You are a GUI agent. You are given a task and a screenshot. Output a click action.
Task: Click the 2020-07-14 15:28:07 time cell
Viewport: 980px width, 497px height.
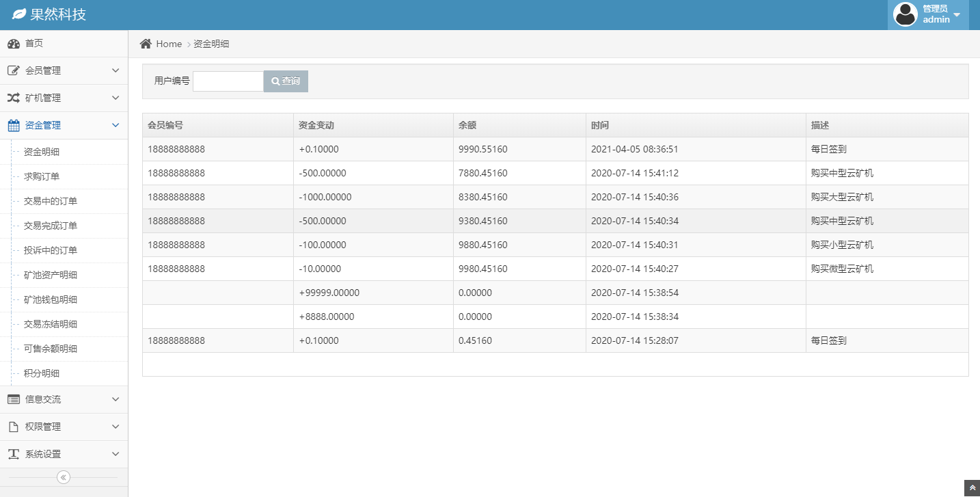point(696,340)
